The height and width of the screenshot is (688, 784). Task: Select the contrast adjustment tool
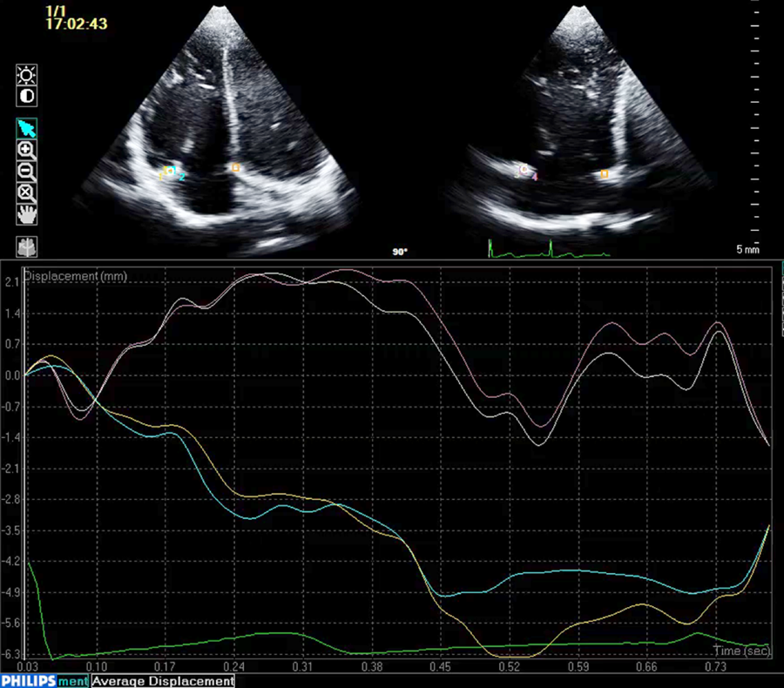(x=25, y=97)
